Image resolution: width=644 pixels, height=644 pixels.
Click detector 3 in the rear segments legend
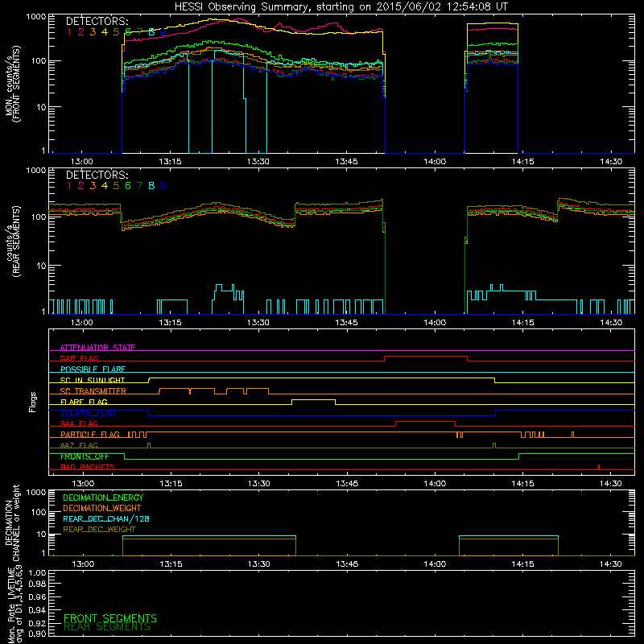click(93, 186)
